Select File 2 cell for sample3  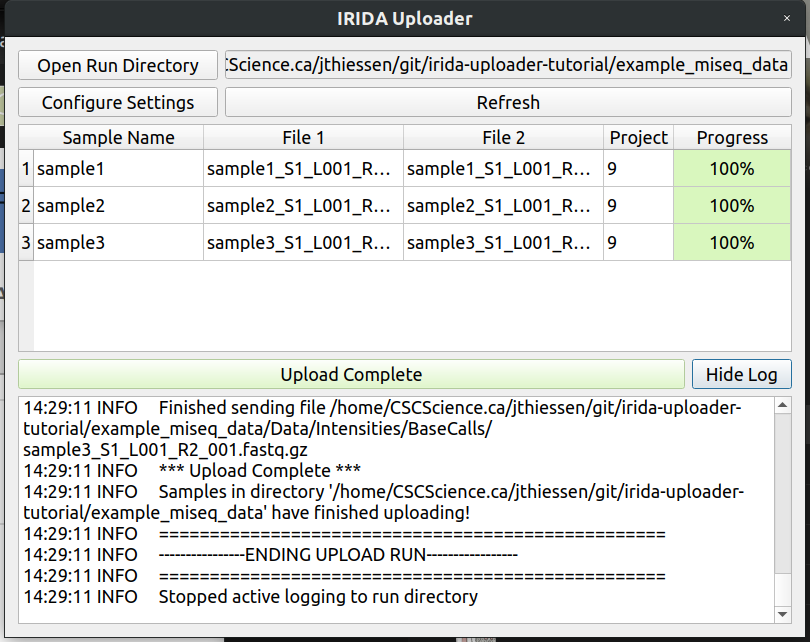coord(503,242)
